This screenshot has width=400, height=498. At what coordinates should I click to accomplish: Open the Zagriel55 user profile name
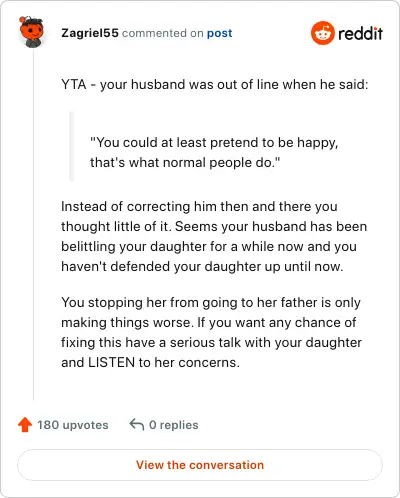(90, 33)
